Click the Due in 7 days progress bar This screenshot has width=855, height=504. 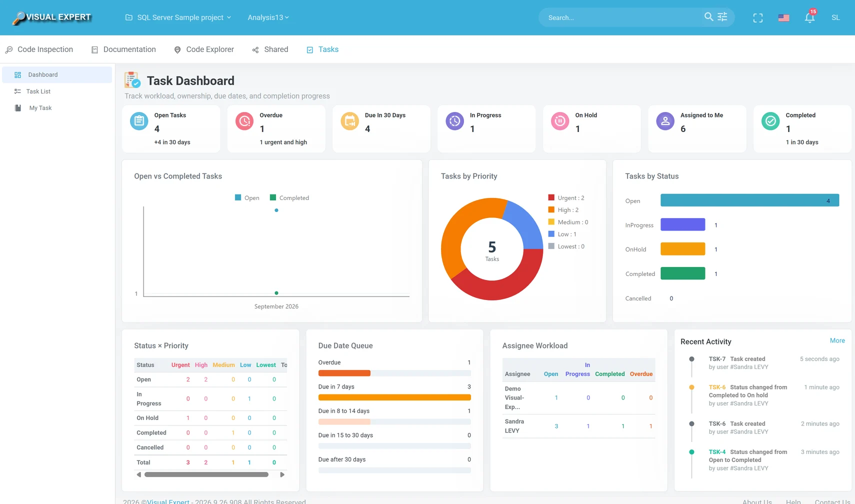point(394,397)
